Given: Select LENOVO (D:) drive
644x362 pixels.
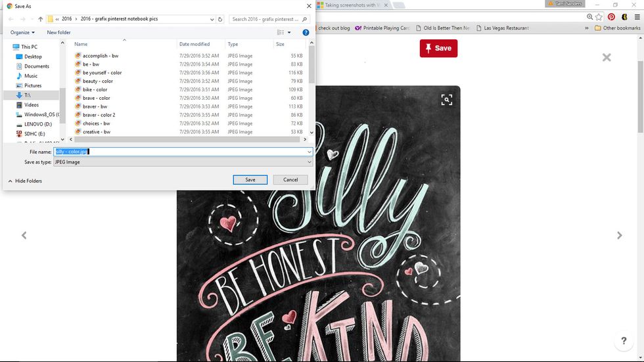Looking at the screenshot, I should [38, 124].
